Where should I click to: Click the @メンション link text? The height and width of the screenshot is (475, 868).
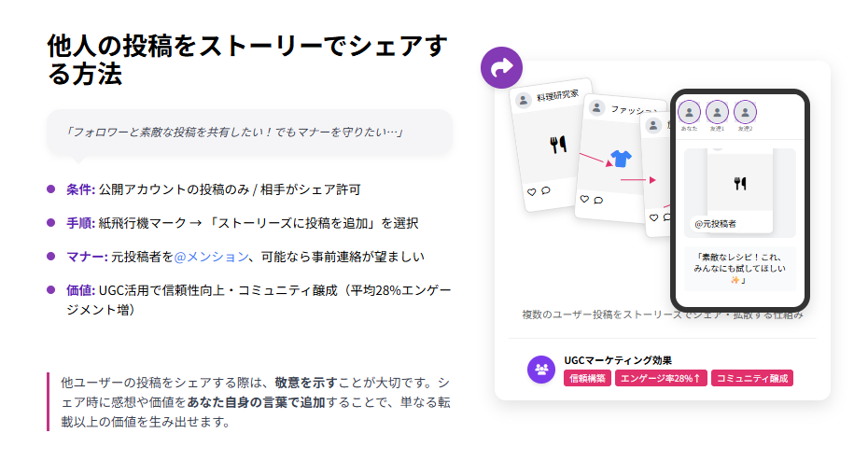click(211, 256)
